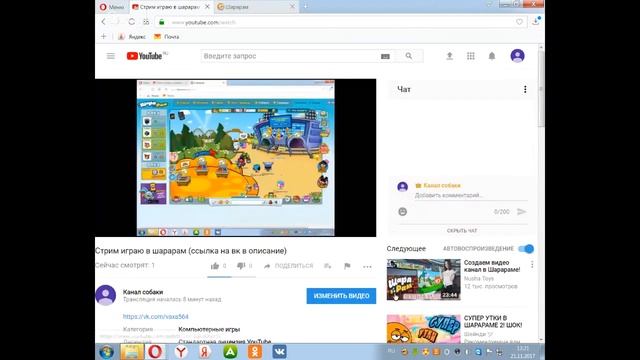
Task: Dislike the stream with thumbs down
Action: [x=241, y=266]
